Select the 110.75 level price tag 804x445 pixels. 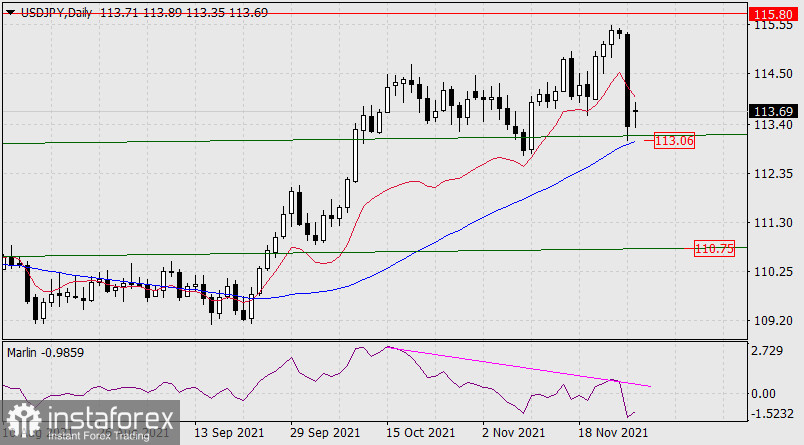point(713,247)
